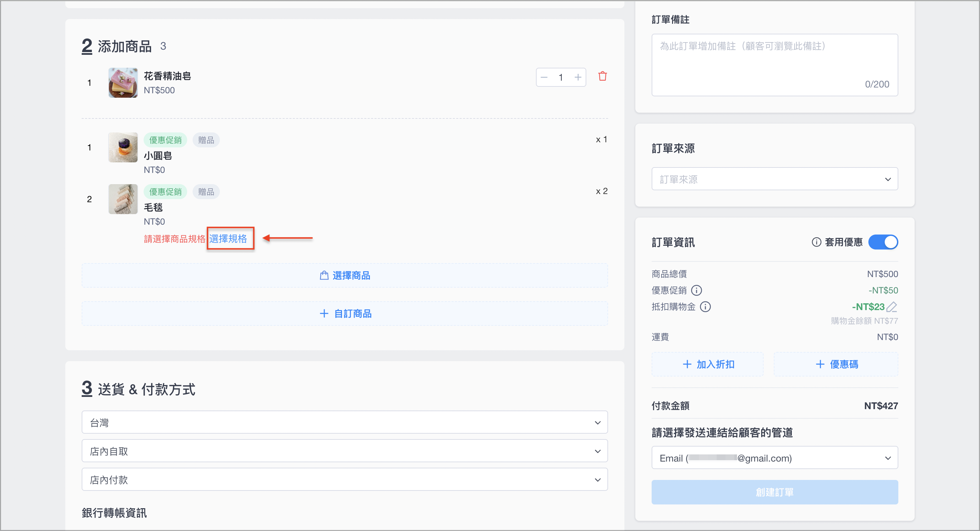Click the 小圓皂 product thumbnail

pos(123,147)
